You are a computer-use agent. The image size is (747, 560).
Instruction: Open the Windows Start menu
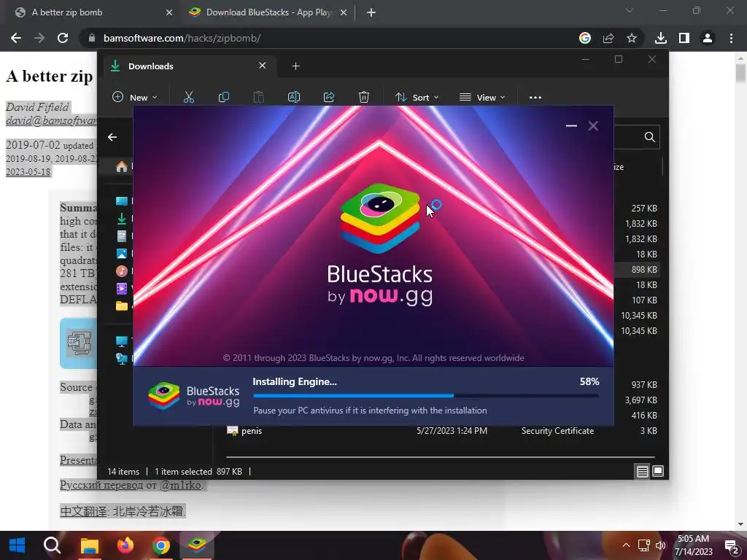click(x=18, y=545)
